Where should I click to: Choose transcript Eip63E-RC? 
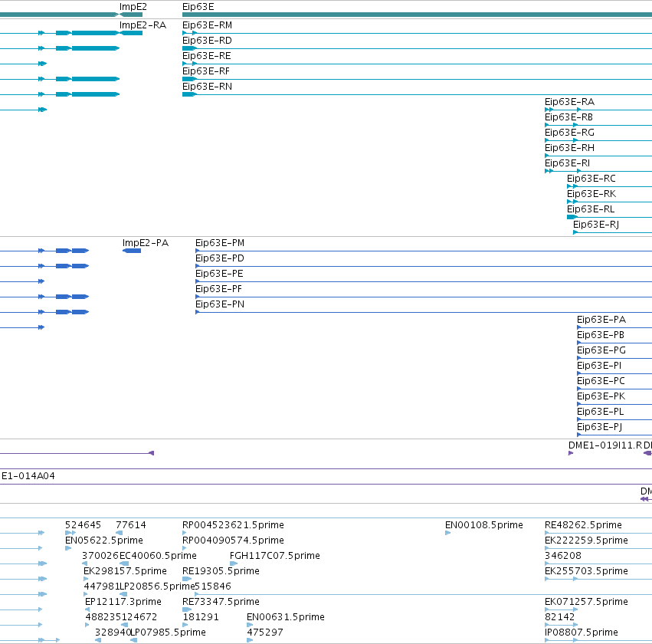click(591, 179)
